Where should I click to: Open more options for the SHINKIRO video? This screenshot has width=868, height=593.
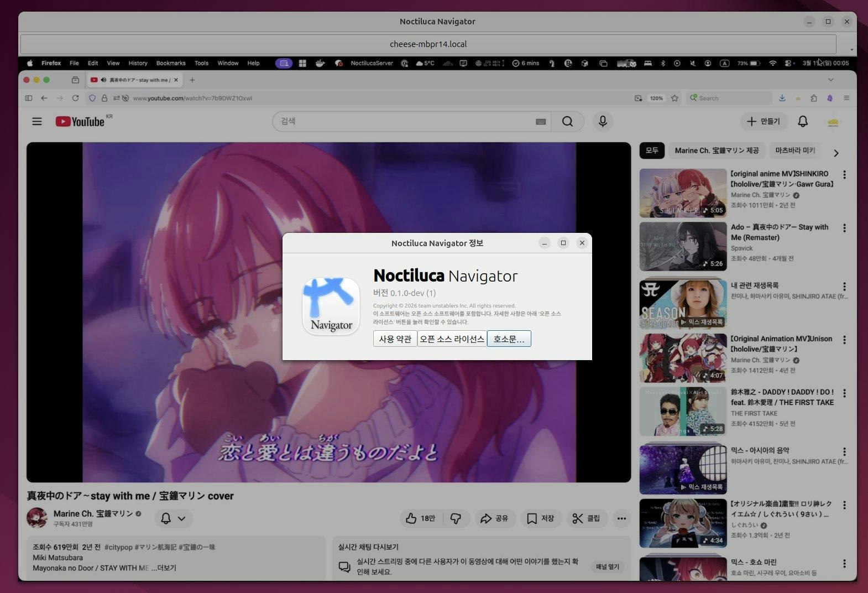pyautogui.click(x=844, y=175)
